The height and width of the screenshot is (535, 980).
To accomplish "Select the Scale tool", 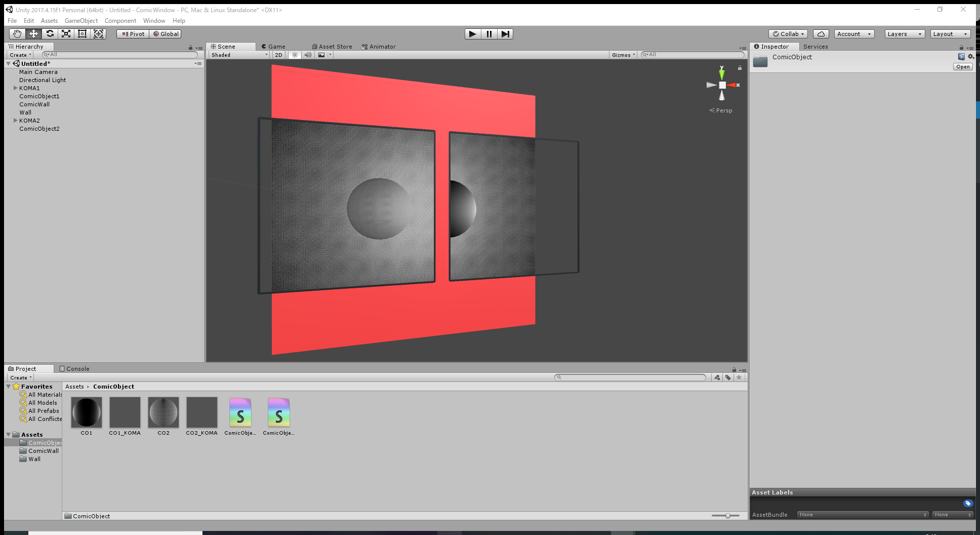I will pos(66,34).
